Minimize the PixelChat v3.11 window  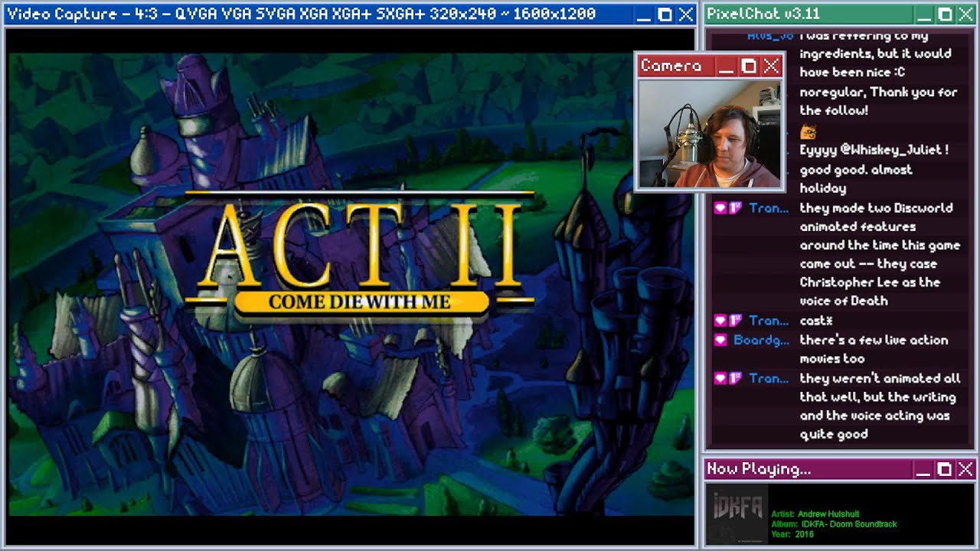[x=925, y=15]
